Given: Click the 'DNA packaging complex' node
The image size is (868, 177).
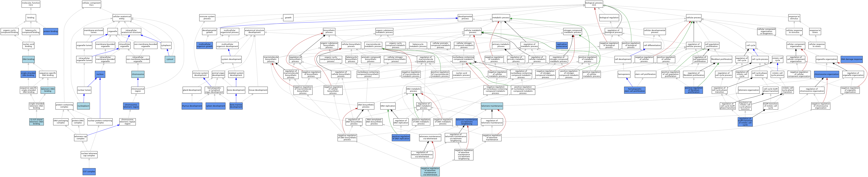Looking at the screenshot, I should pyautogui.click(x=61, y=122).
